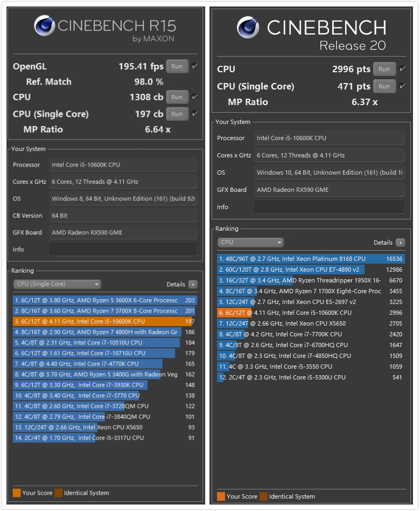This screenshot has height=511, width=420.
Task: Click R15 GFX Board field
Action: (123, 233)
